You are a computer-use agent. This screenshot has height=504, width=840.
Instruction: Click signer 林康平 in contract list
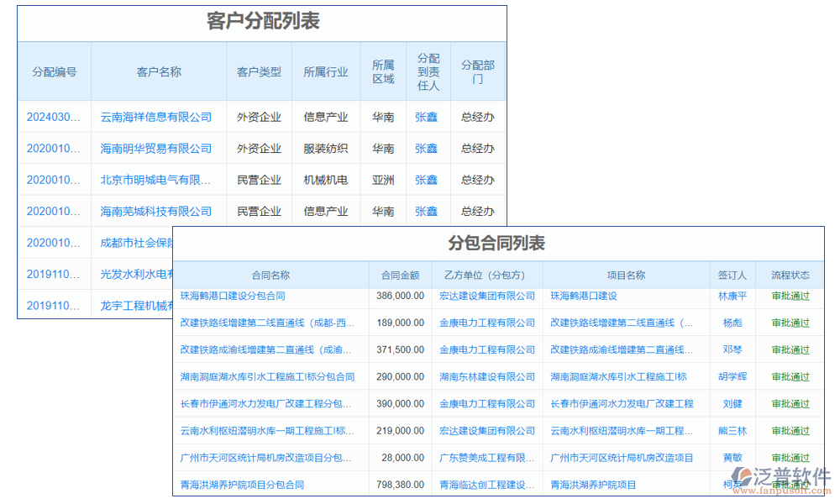[x=733, y=296]
